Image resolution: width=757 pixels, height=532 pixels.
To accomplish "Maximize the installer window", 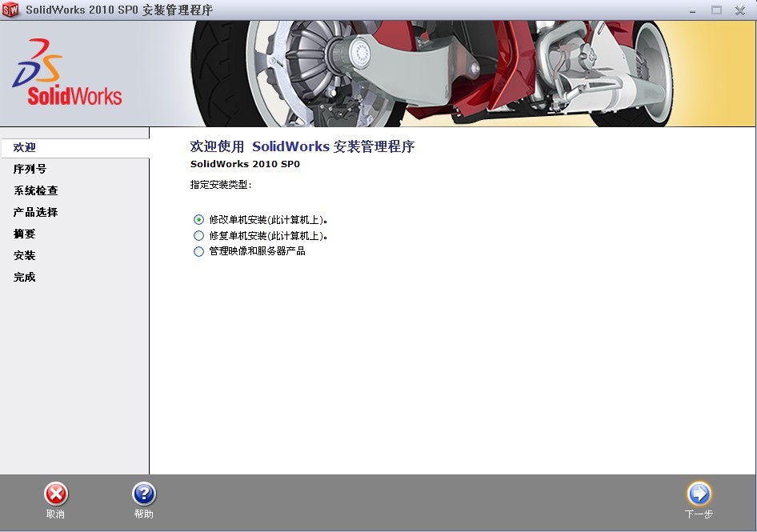I will [x=716, y=10].
